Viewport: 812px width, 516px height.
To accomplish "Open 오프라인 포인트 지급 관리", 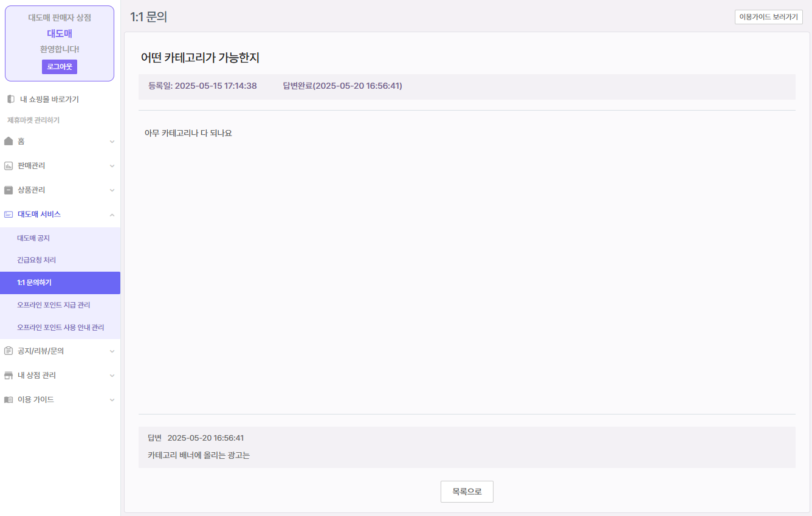I will coord(53,305).
